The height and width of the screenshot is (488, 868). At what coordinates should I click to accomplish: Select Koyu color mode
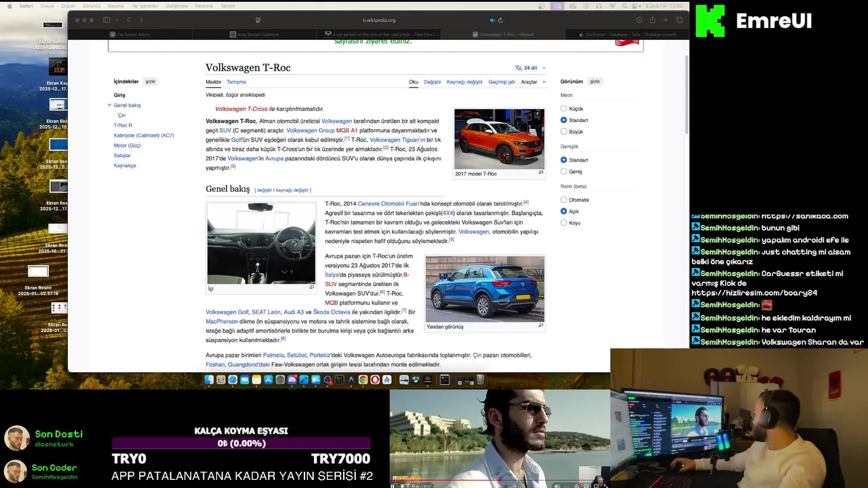coord(564,223)
